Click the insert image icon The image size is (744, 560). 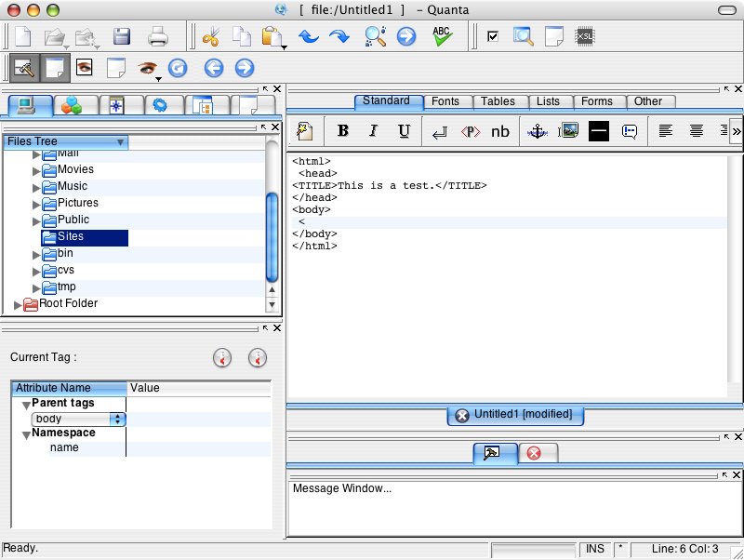(568, 130)
